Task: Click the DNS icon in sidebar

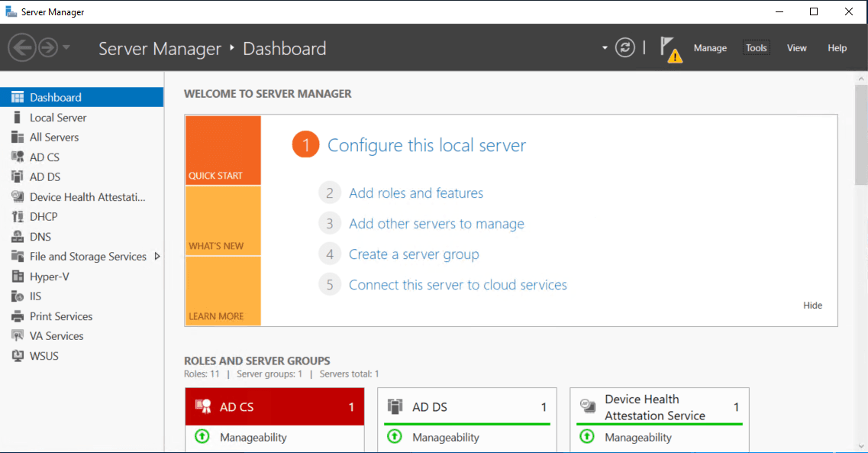Action: 18,237
